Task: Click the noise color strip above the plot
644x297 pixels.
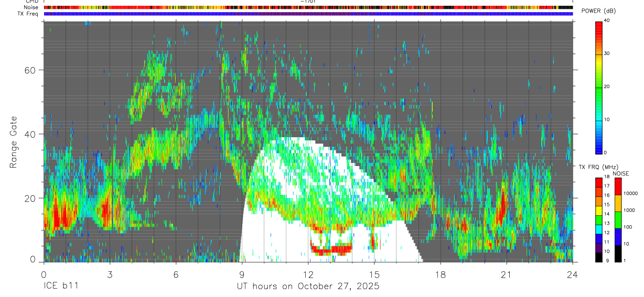Action: 308,7
